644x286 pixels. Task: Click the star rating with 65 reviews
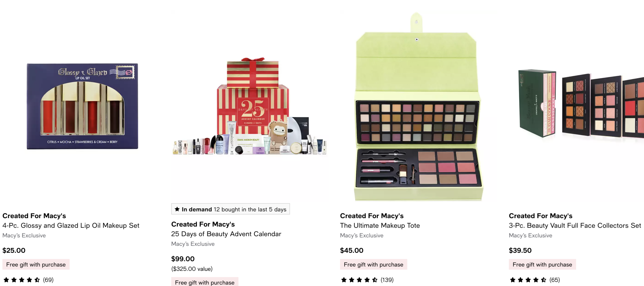[535, 280]
